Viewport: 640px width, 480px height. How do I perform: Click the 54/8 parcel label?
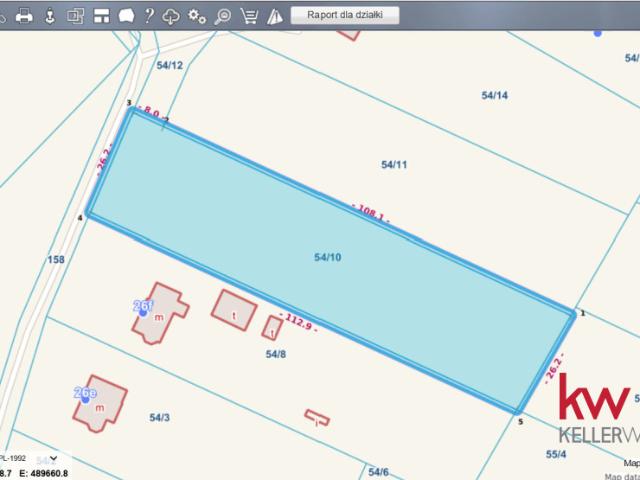pos(276,354)
